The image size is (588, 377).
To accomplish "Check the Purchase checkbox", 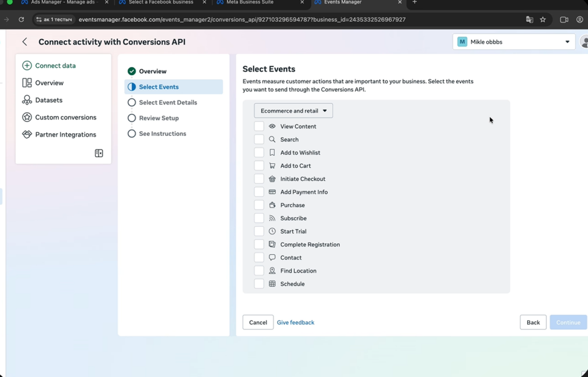I will (x=259, y=205).
